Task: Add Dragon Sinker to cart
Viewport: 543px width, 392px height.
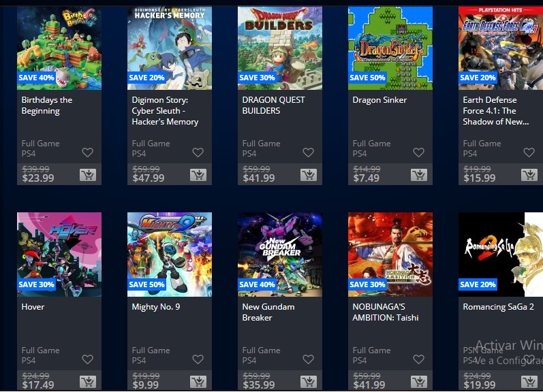Action: point(419,175)
